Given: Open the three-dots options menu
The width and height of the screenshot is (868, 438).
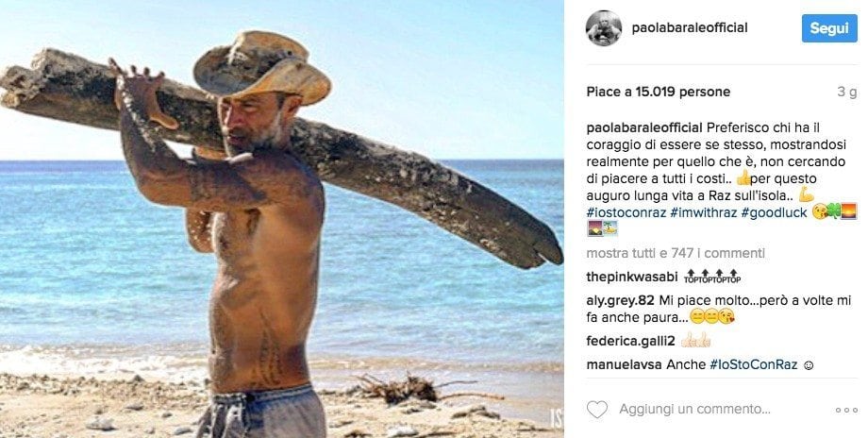Looking at the screenshot, I should click(x=846, y=411).
